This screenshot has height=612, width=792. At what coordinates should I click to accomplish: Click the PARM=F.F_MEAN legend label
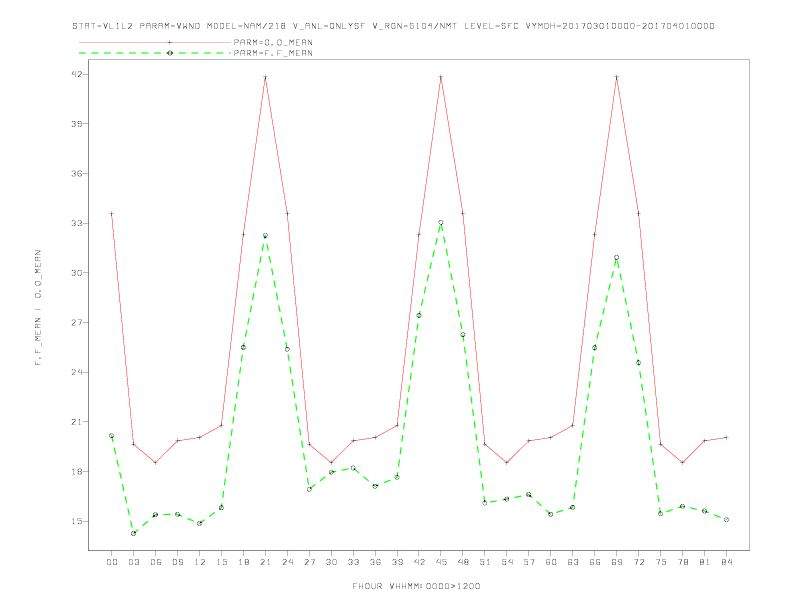click(x=273, y=53)
